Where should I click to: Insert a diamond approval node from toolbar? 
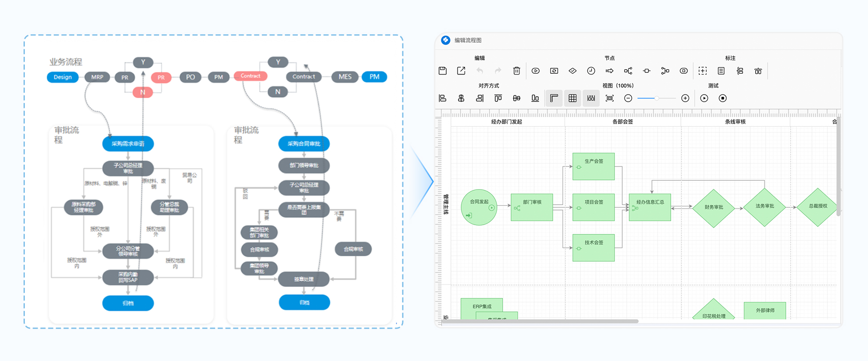pyautogui.click(x=572, y=71)
